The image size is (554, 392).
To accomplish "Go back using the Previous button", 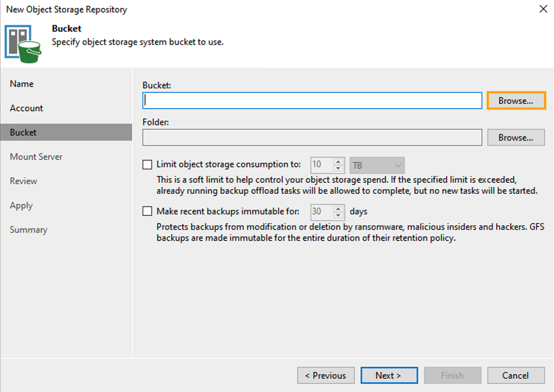I will click(x=325, y=375).
